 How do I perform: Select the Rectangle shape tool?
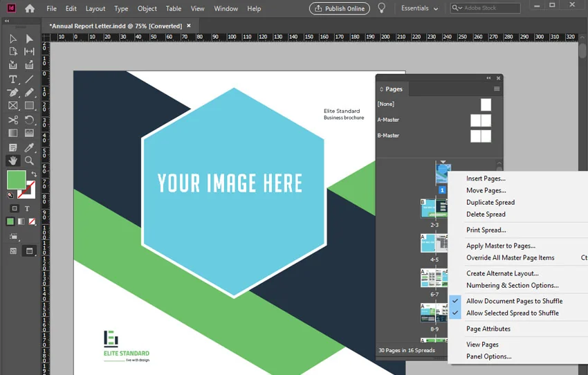point(29,106)
